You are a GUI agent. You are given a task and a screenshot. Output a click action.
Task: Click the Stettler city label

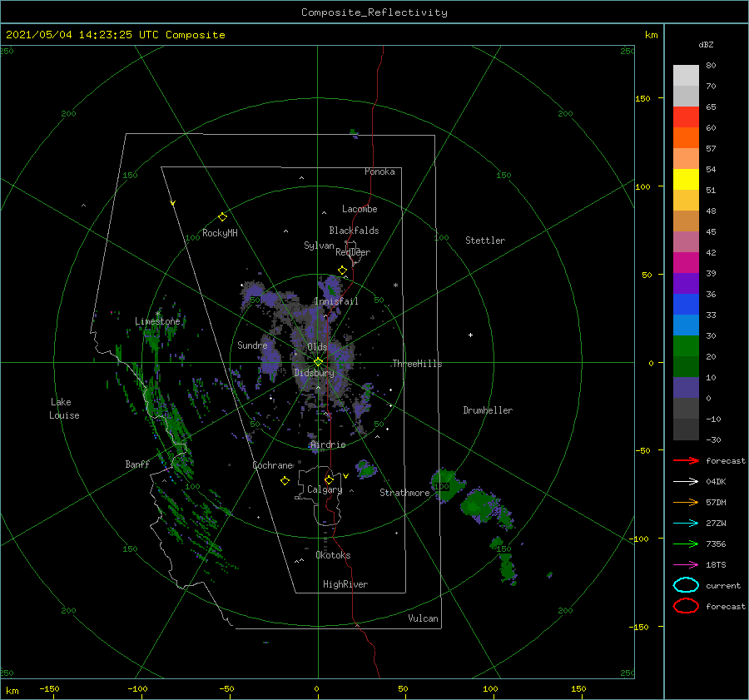click(x=485, y=241)
